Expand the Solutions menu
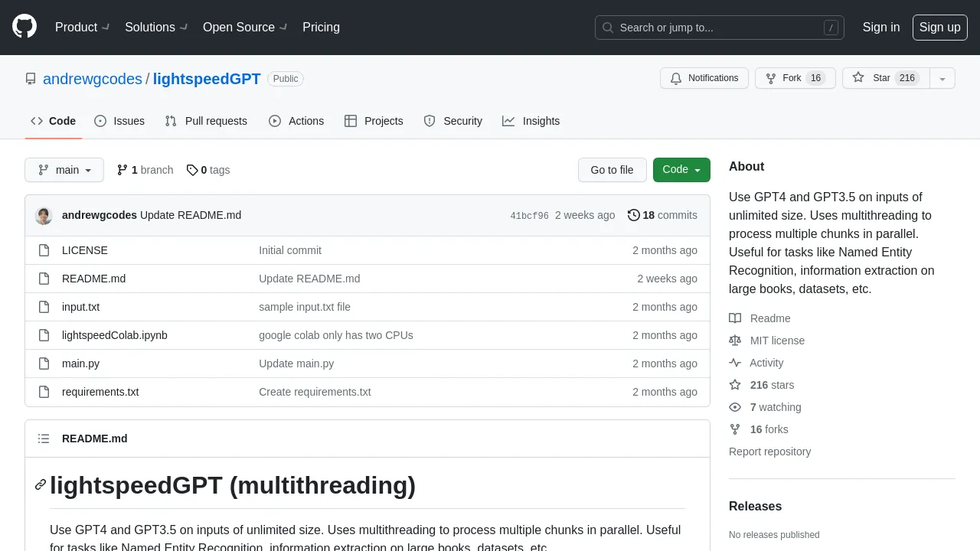 [157, 28]
